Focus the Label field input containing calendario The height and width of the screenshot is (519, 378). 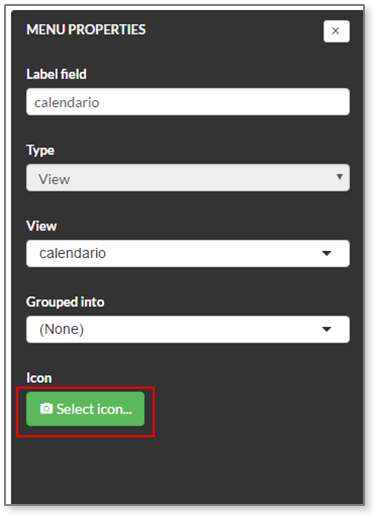pyautogui.click(x=188, y=102)
